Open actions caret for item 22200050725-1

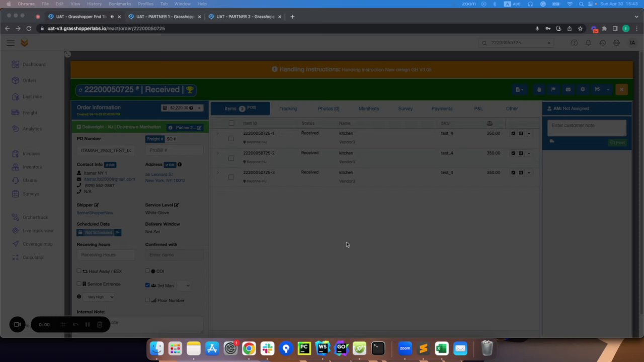pyautogui.click(x=529, y=134)
